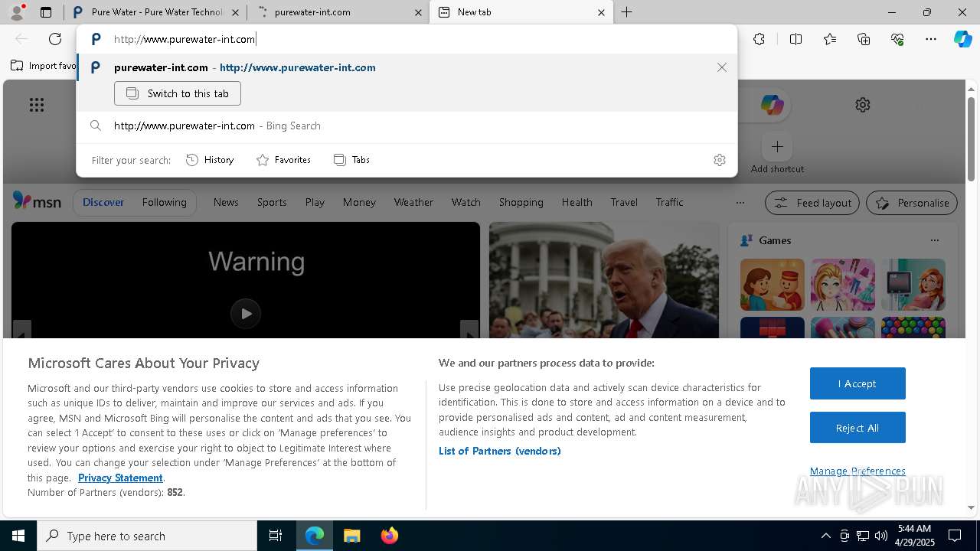Play the Warning video
Image resolution: width=980 pixels, height=551 pixels.
(246, 313)
